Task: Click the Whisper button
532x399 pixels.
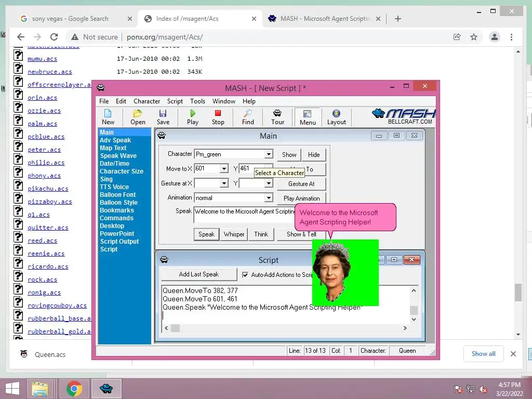Action: point(234,234)
